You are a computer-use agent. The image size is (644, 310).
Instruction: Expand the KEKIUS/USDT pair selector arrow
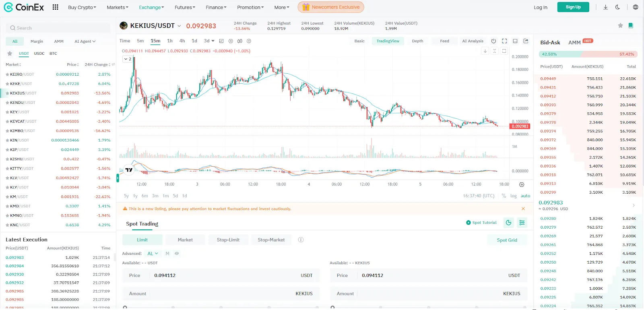[179, 26]
